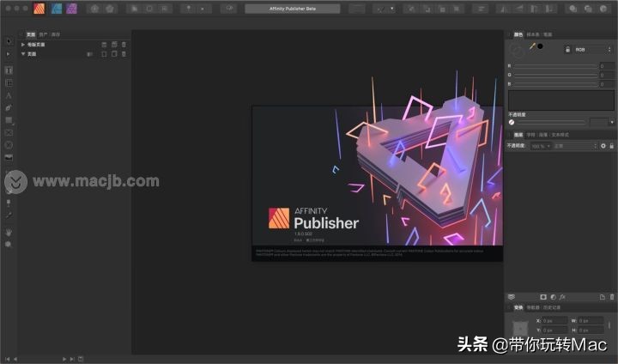Toggle layer lock beside gear icon
The height and width of the screenshot is (364, 618).
pyautogui.click(x=612, y=146)
